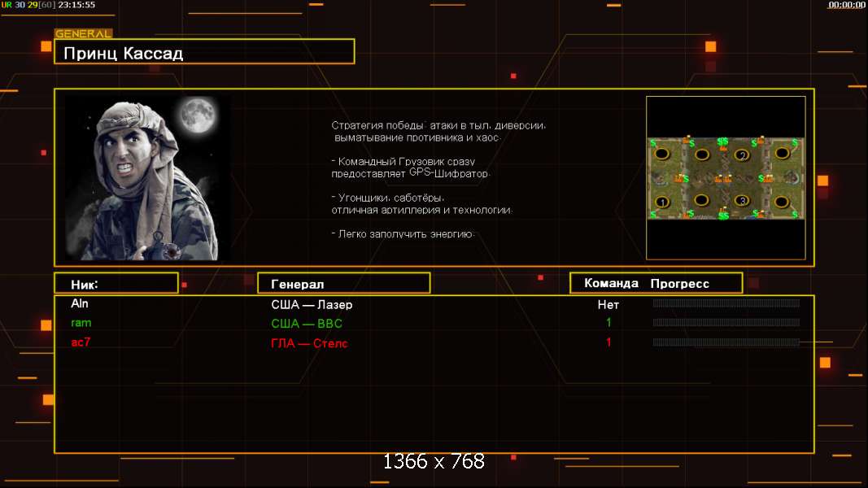Click start position 1 on the map

pyautogui.click(x=662, y=202)
